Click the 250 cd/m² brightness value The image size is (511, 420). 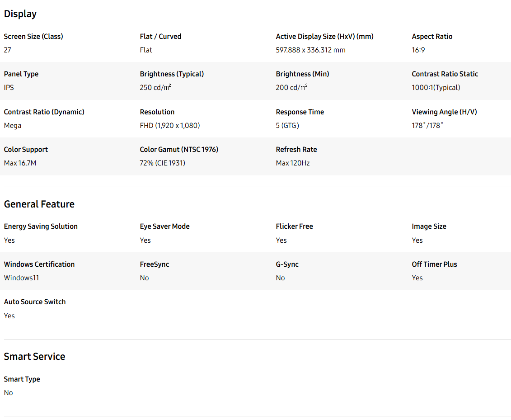155,88
